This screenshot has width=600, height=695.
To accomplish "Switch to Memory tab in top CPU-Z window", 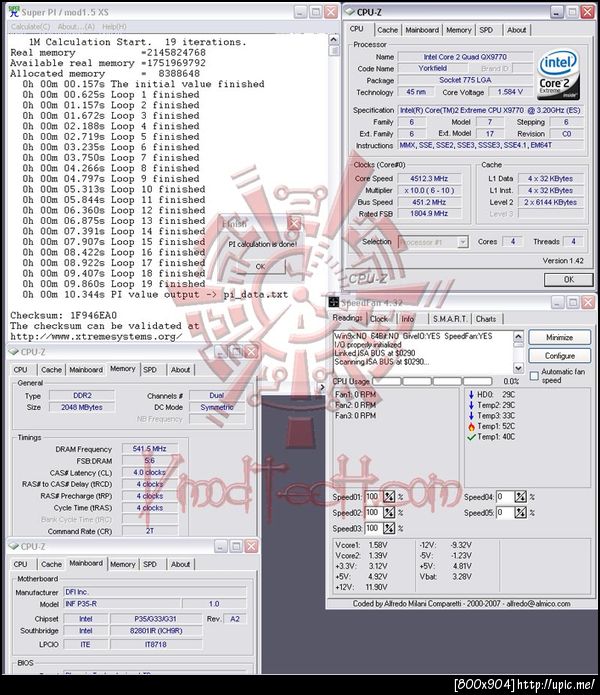I will [459, 30].
